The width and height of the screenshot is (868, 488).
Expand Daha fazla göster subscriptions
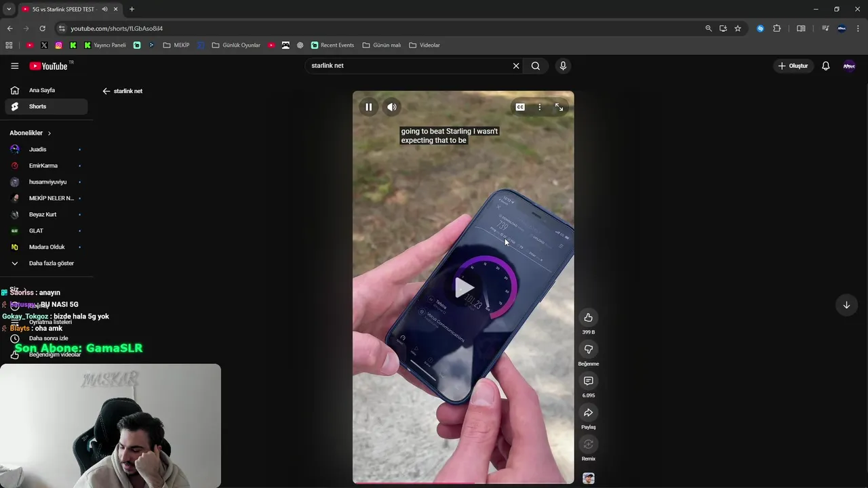[46, 263]
